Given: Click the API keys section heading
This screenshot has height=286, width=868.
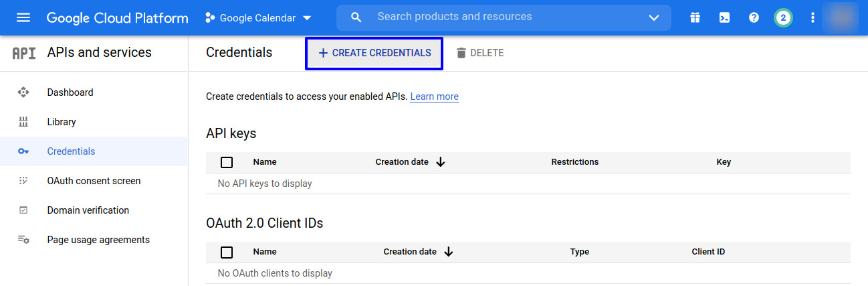Looking at the screenshot, I should [231, 133].
